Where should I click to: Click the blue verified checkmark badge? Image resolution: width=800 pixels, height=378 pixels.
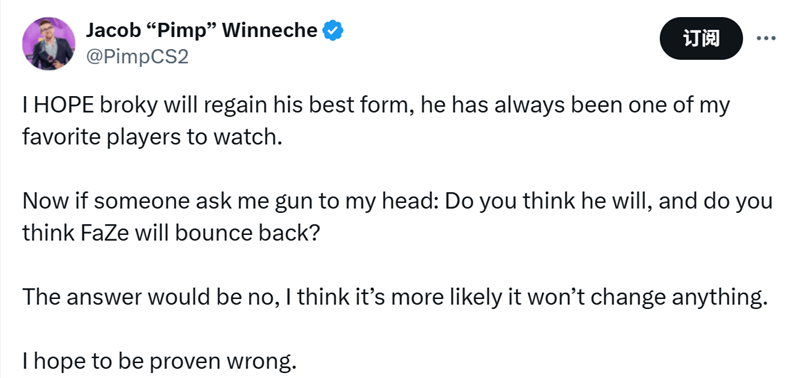click(334, 31)
